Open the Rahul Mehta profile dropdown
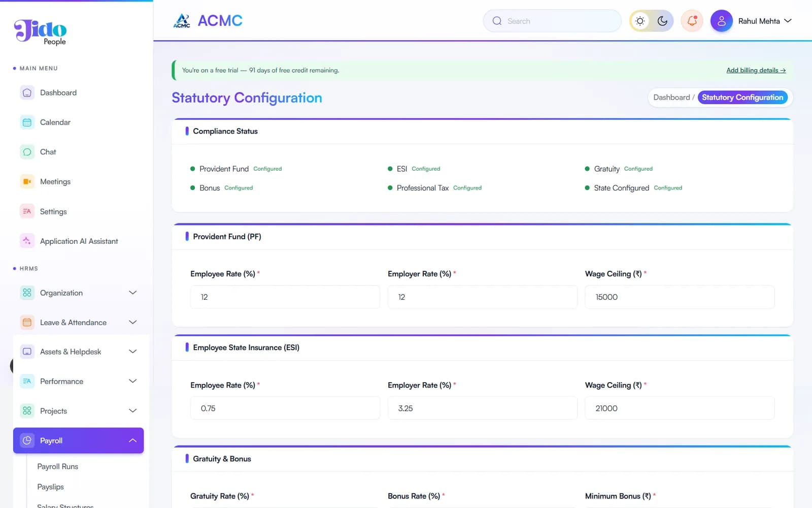 [x=764, y=21]
